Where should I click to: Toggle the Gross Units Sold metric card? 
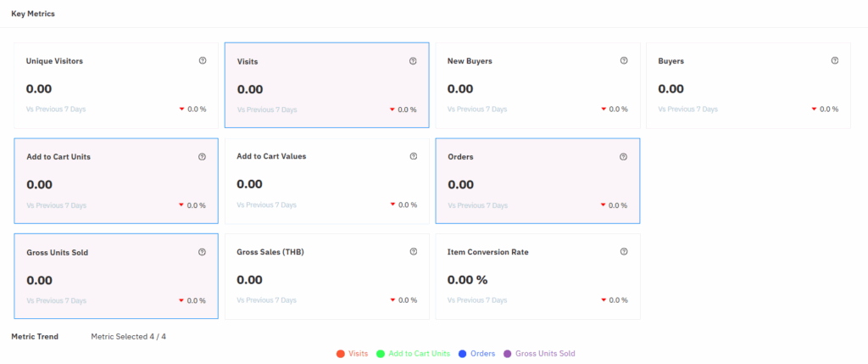(x=116, y=277)
